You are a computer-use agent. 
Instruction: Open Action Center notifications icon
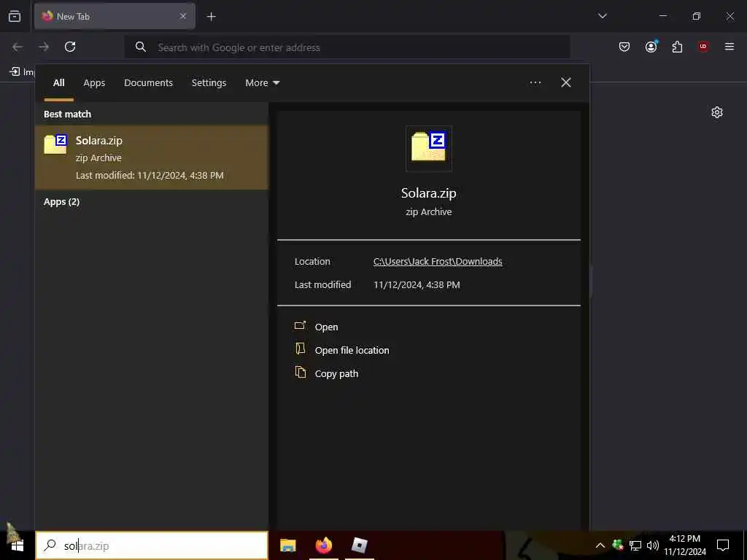[723, 545]
